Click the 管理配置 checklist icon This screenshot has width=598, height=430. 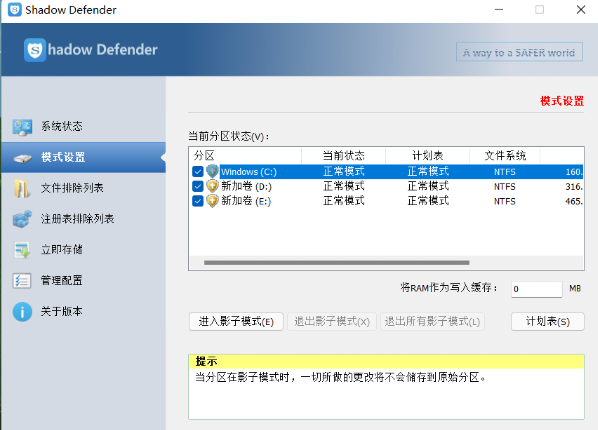tap(22, 281)
